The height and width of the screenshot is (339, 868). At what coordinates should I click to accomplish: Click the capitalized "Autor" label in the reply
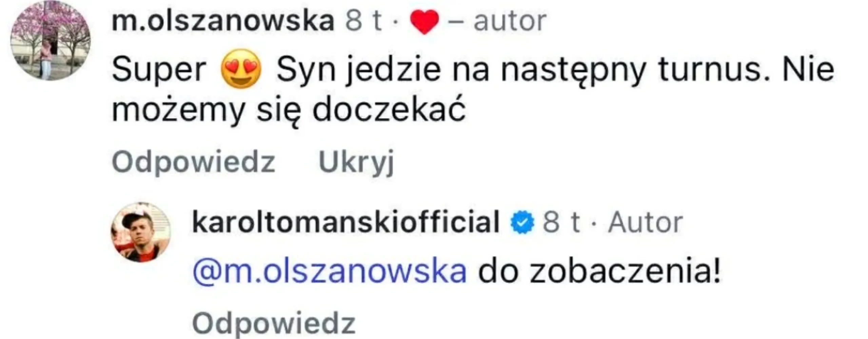click(x=645, y=223)
